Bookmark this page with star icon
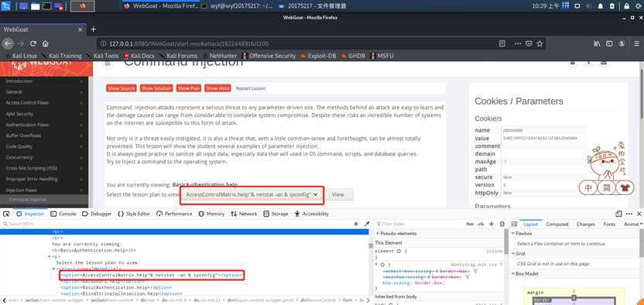This screenshot has height=305, width=644. pyautogui.click(x=540, y=43)
